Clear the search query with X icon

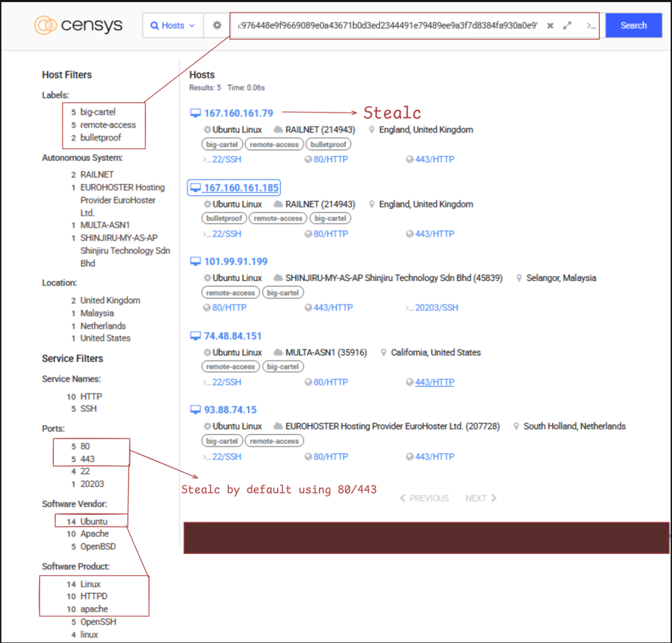point(550,26)
